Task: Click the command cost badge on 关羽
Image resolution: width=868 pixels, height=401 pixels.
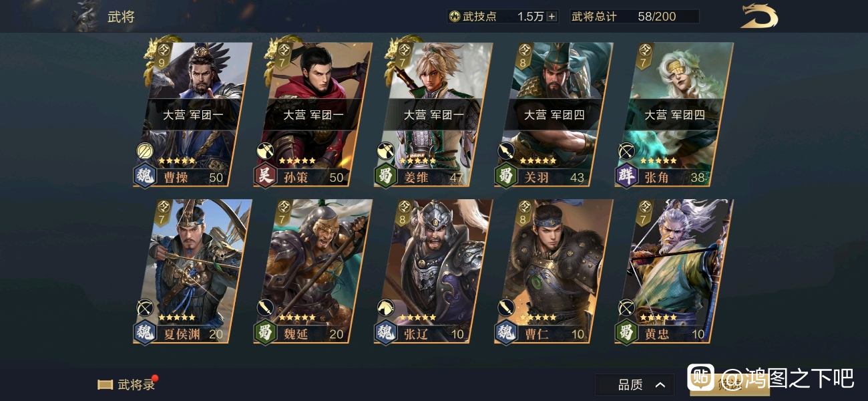Action: pyautogui.click(x=525, y=57)
